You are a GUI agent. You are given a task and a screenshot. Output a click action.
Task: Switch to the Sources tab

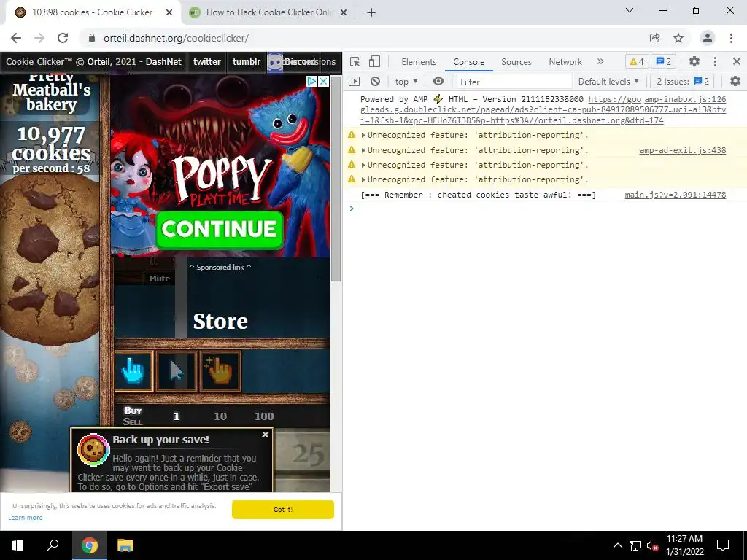516,62
